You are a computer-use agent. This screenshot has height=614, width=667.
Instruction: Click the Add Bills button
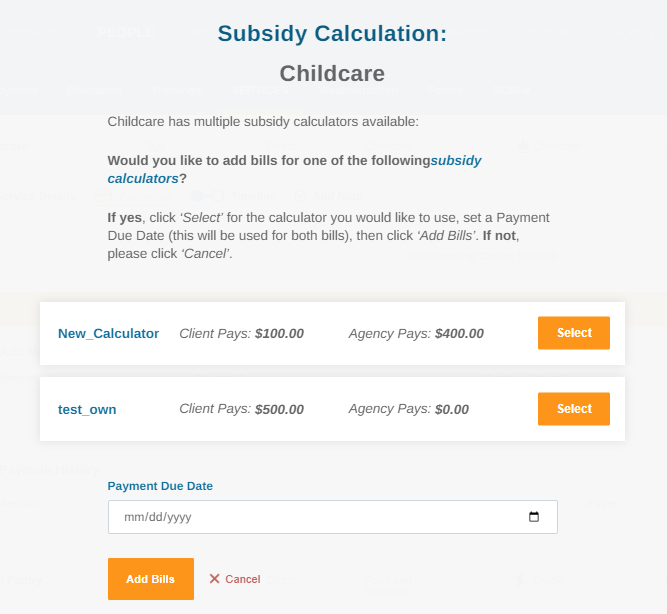(151, 579)
